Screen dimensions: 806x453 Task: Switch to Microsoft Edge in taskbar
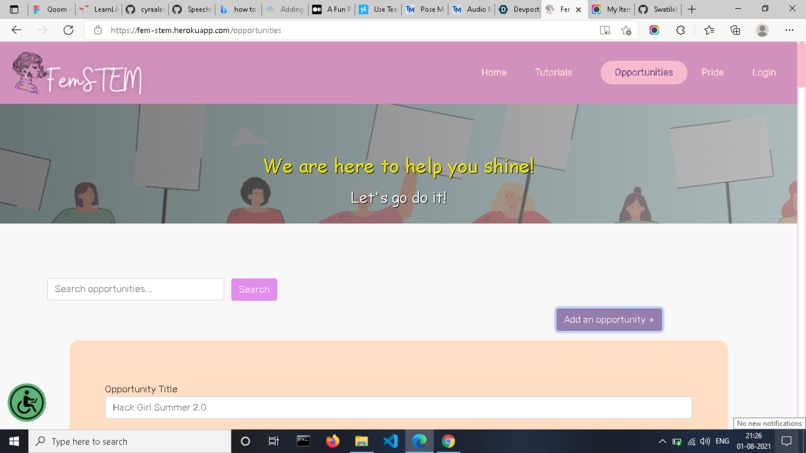419,441
